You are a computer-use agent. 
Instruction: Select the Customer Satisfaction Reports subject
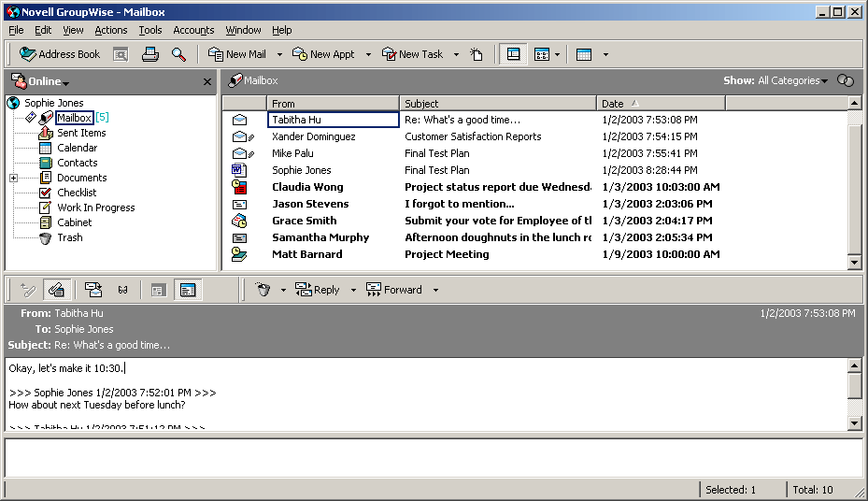473,136
